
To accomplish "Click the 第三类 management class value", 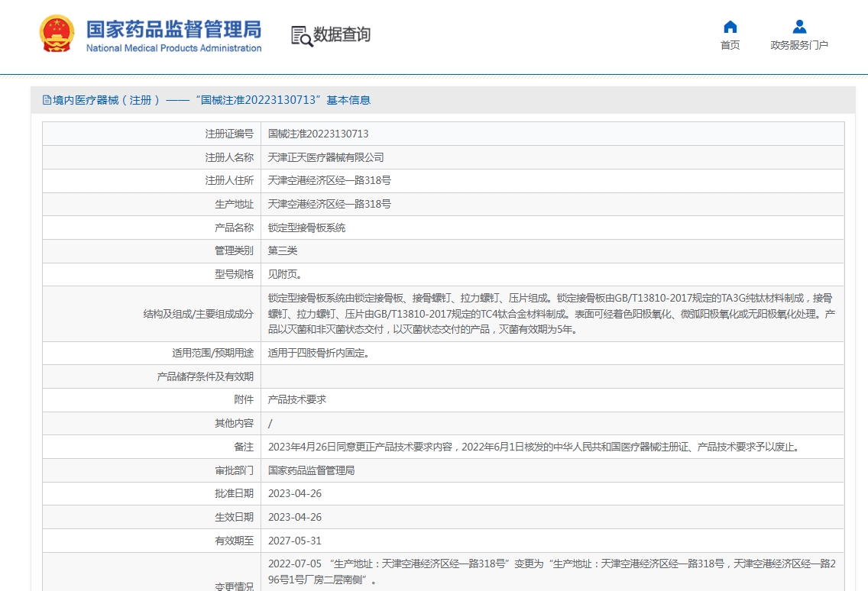I will point(283,250).
